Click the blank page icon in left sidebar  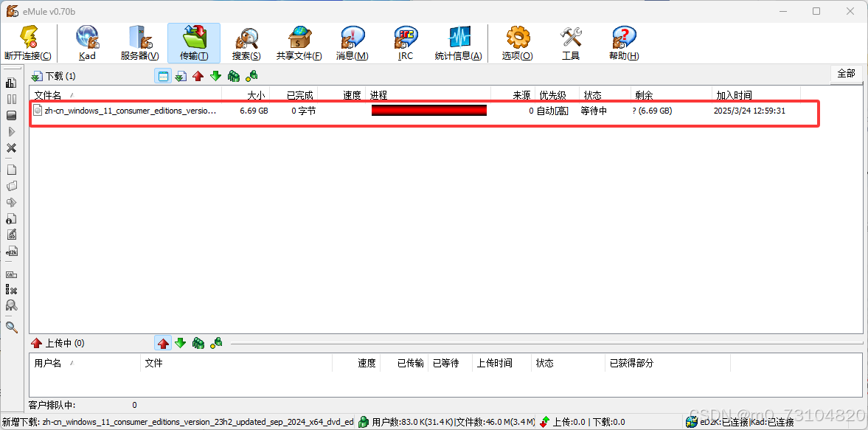[x=11, y=170]
